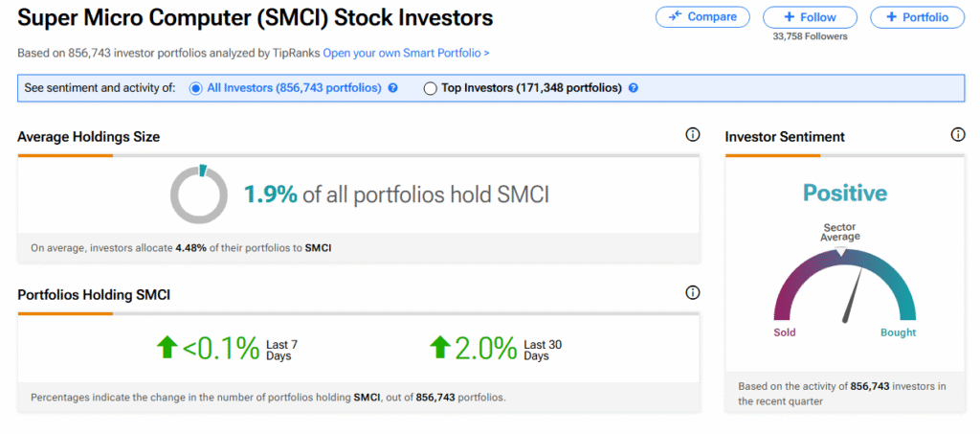Click the Compare button
The image size is (980, 434).
[x=703, y=17]
